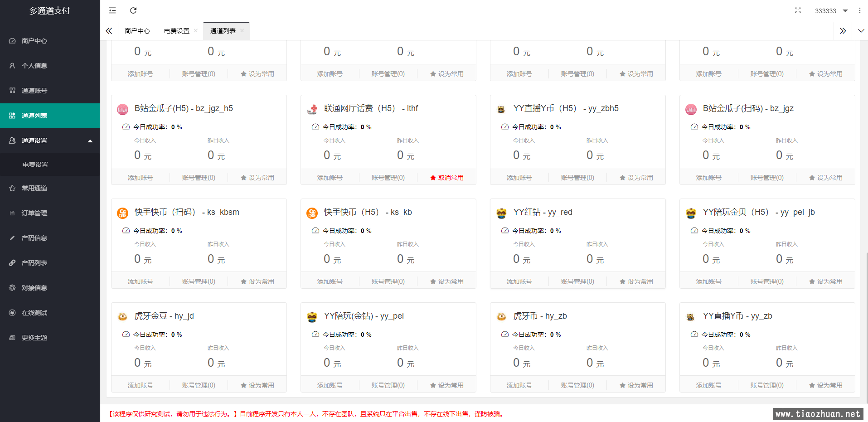
Task: Click the 快手快币 (扫码) channel icon
Action: coord(123,213)
